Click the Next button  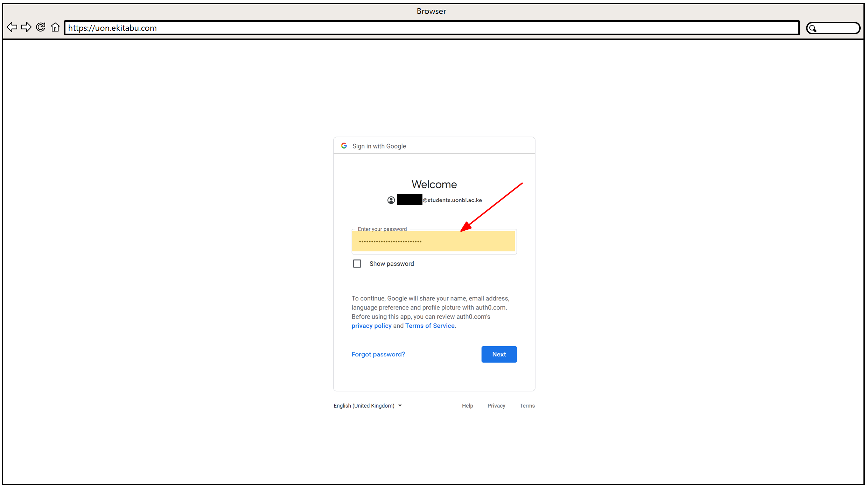pos(499,354)
